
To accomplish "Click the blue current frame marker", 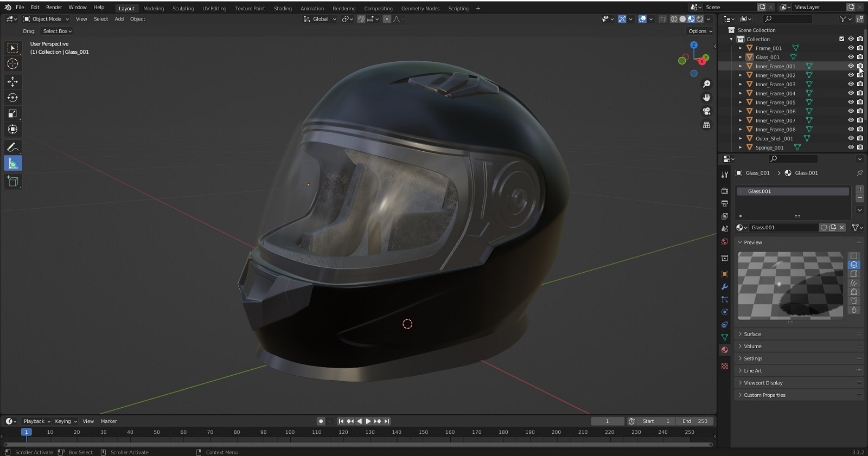I will 25,432.
